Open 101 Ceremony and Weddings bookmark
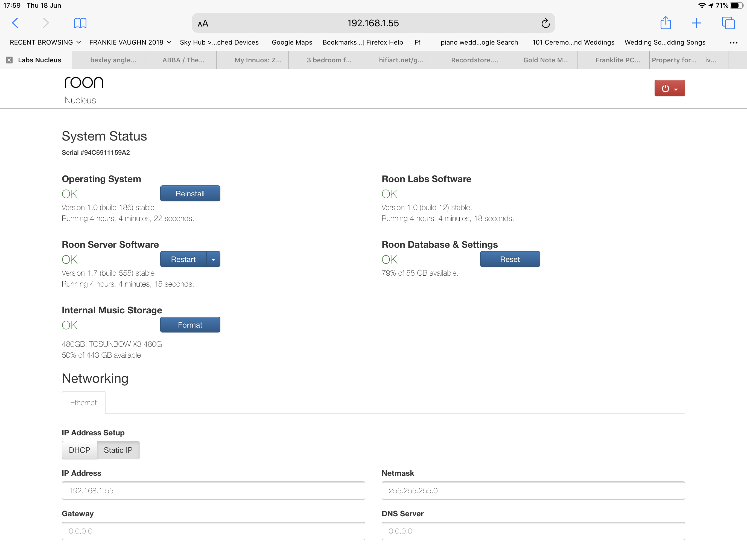 573,42
